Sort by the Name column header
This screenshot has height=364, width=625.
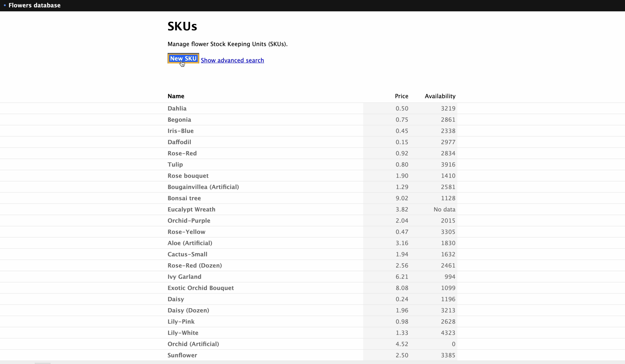[x=176, y=96]
